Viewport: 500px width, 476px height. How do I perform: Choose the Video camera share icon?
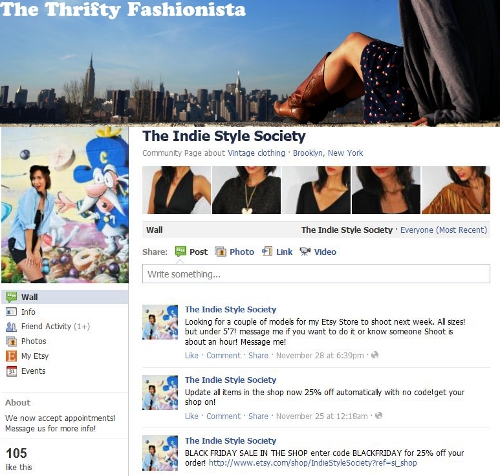pos(305,251)
